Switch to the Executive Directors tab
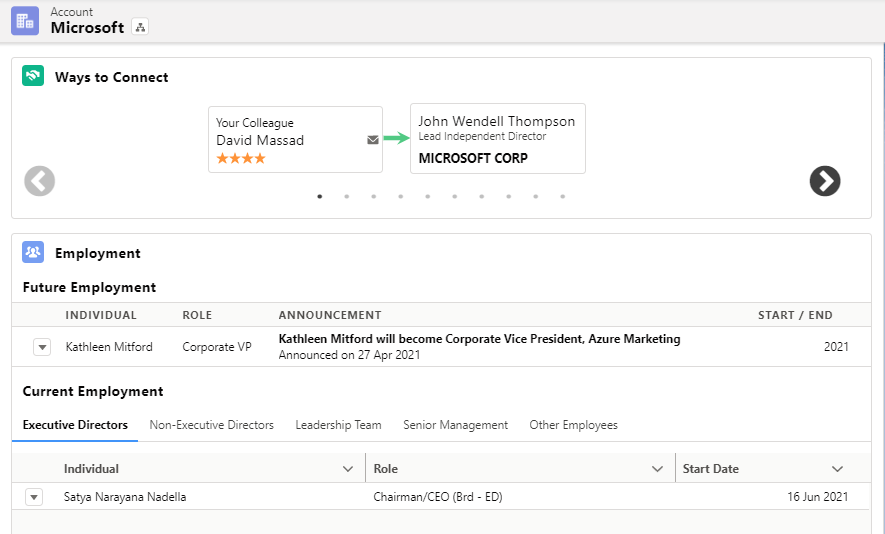This screenshot has width=885, height=534. click(x=75, y=425)
